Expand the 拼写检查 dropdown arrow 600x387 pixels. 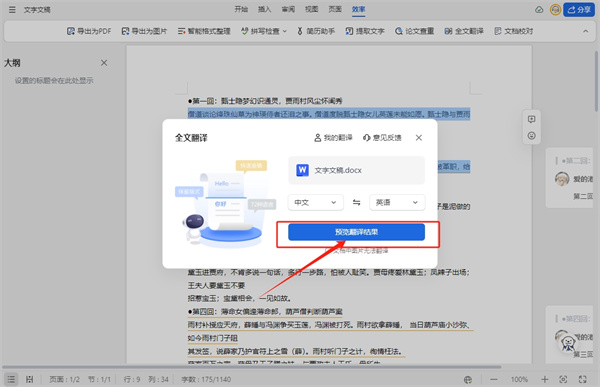point(285,31)
